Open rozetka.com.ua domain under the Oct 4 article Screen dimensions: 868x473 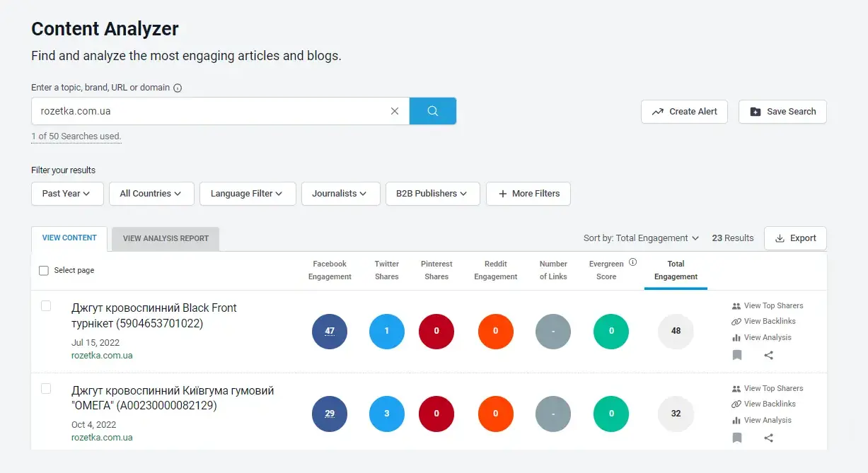point(102,438)
